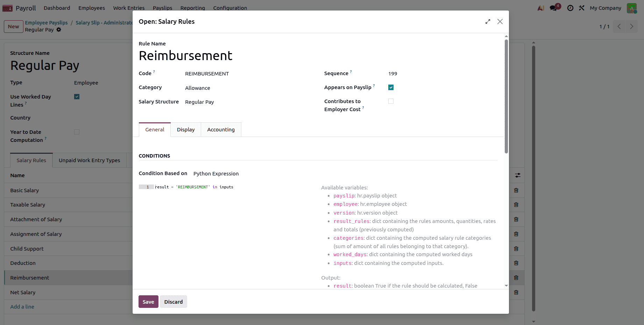Switch to Unpaid Work Entry Types tab
The height and width of the screenshot is (325, 644).
[90, 160]
